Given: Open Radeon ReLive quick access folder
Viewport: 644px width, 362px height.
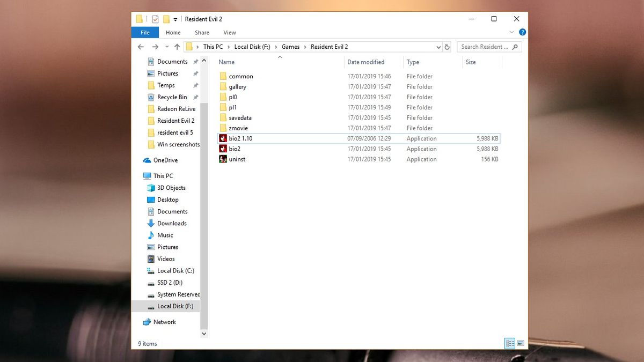Looking at the screenshot, I should pyautogui.click(x=171, y=109).
